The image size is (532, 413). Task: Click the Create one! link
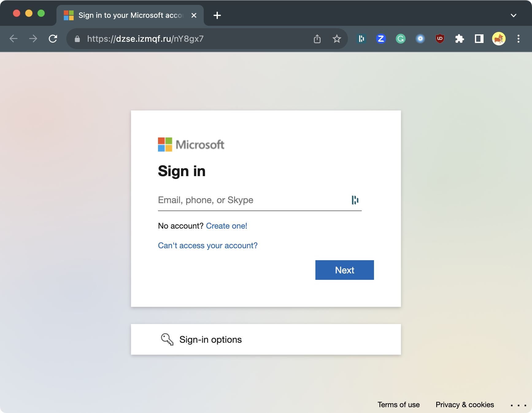pyautogui.click(x=226, y=226)
